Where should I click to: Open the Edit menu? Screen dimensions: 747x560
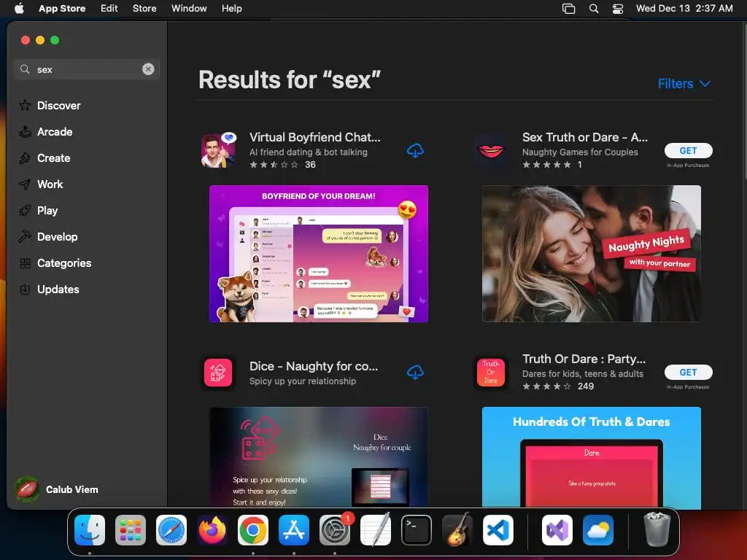coord(109,9)
